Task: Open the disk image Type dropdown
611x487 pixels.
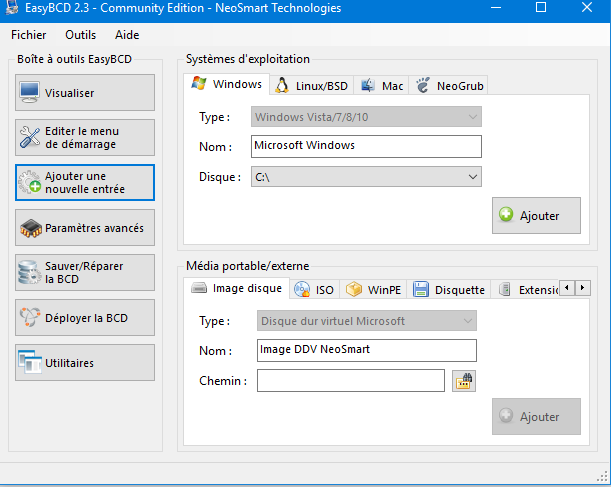Action: coord(467,321)
